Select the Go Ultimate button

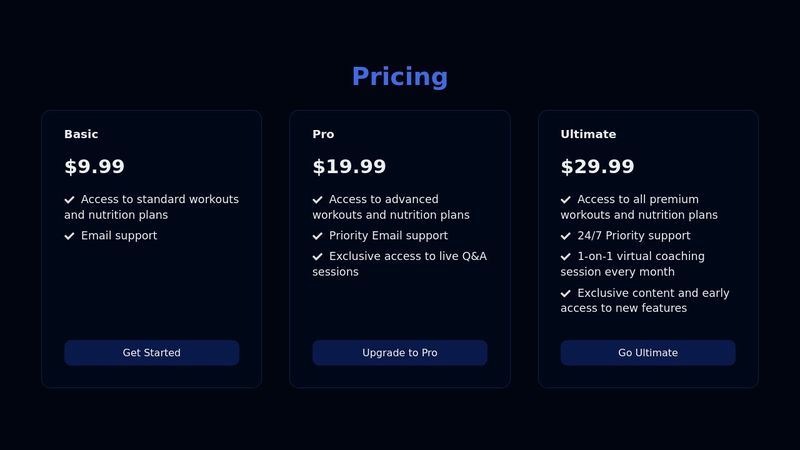(x=647, y=353)
